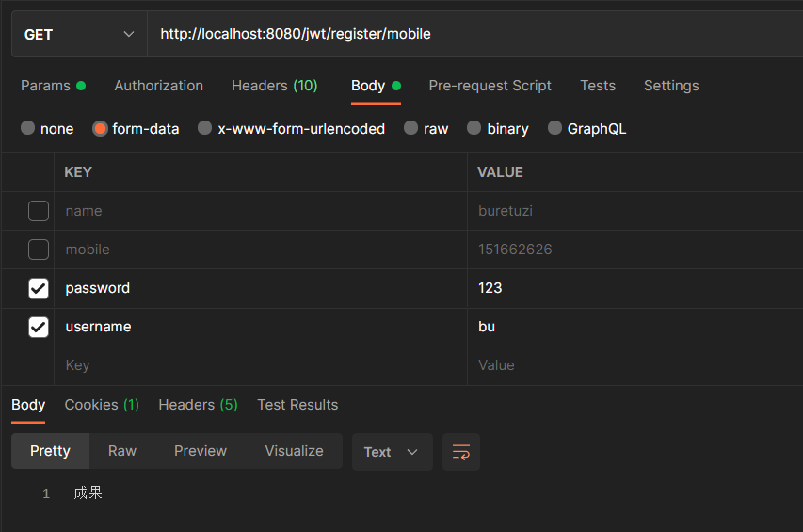803x532 pixels.
Task: Open response Cookies (1) tab
Action: pyautogui.click(x=102, y=405)
